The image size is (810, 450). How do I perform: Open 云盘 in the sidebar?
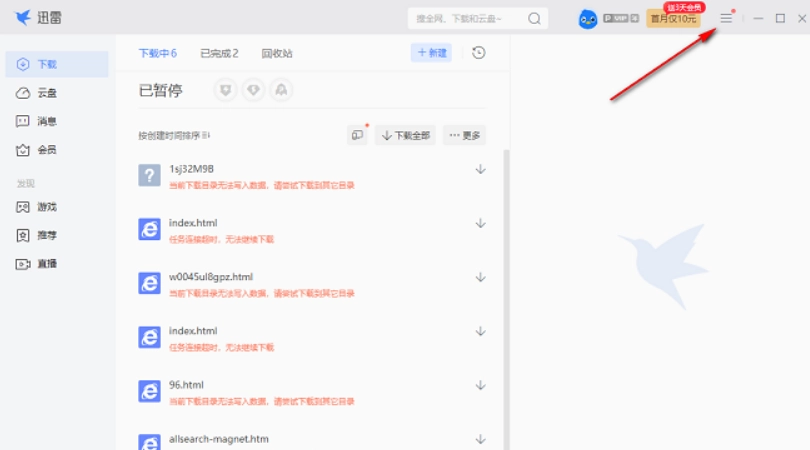46,93
